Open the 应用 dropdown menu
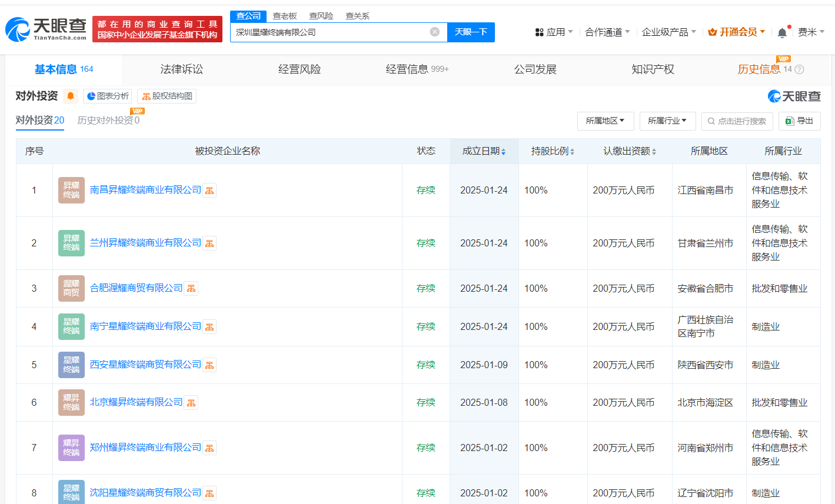Screen dimensions: 835x504 pos(554,32)
